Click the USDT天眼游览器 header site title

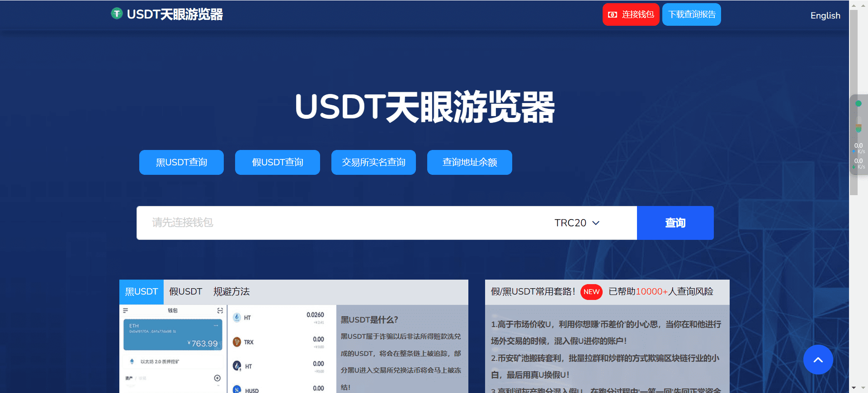click(175, 14)
